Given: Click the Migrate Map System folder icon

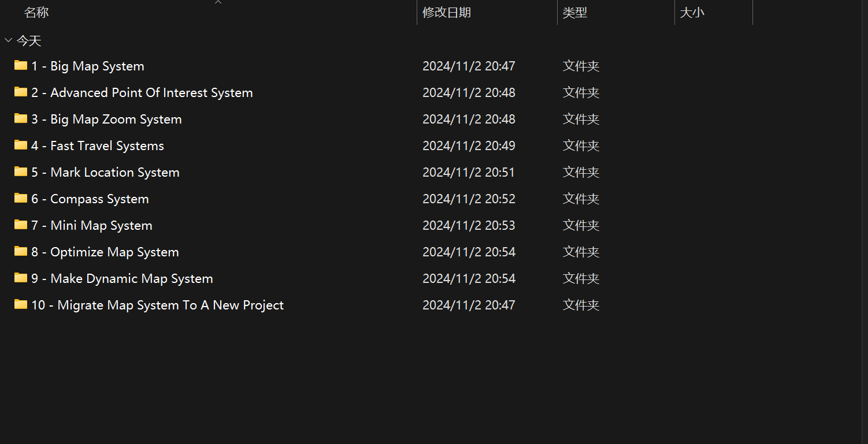Looking at the screenshot, I should coord(21,304).
